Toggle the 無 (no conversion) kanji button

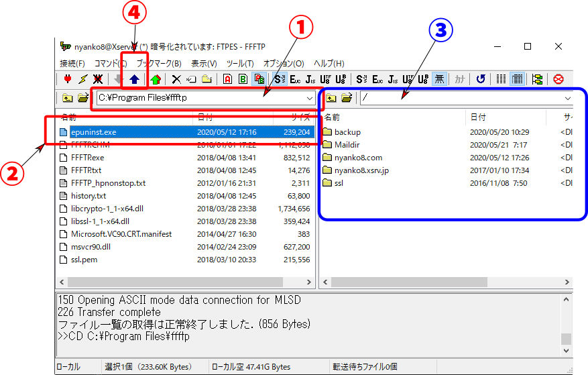pyautogui.click(x=439, y=79)
